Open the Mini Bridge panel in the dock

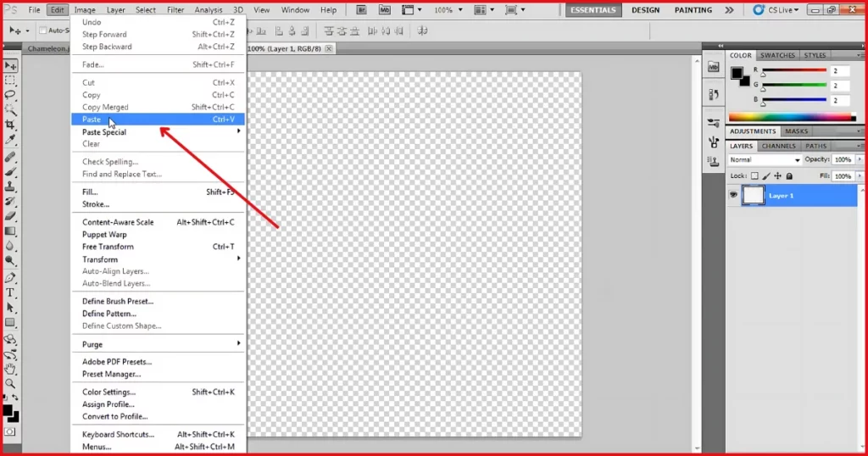click(x=714, y=68)
